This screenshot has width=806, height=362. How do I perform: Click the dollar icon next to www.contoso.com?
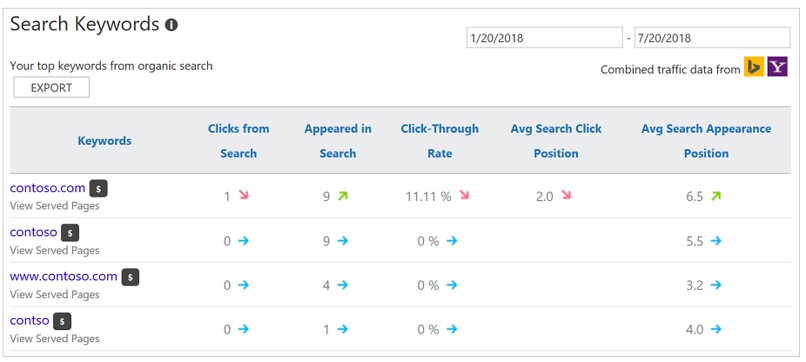(131, 277)
